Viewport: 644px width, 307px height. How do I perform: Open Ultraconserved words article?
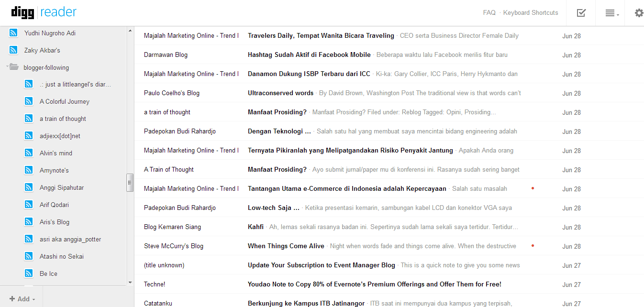point(280,93)
